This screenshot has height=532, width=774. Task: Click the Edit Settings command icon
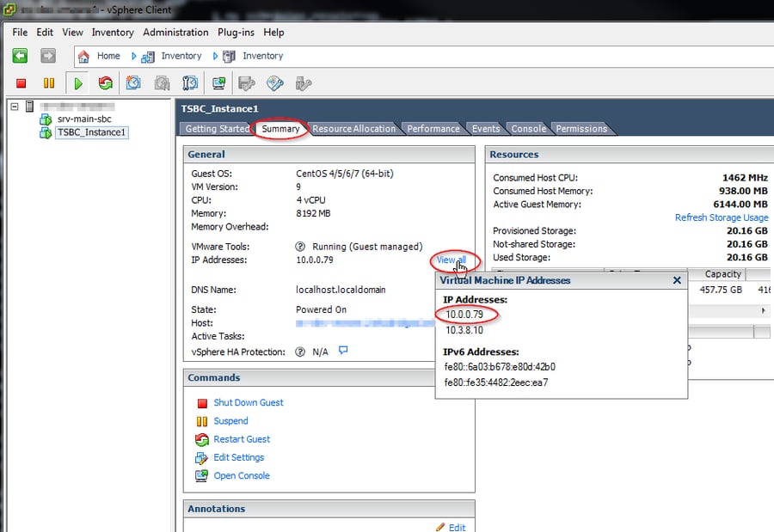(x=201, y=458)
